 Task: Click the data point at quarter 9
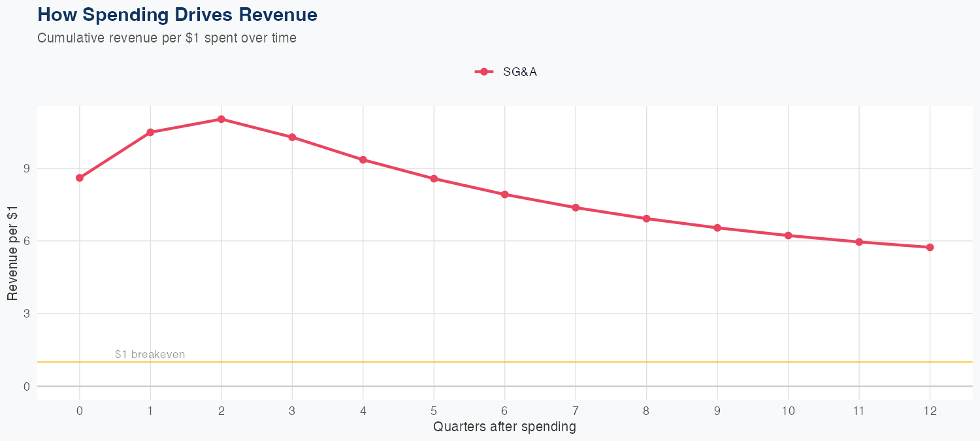(x=717, y=228)
